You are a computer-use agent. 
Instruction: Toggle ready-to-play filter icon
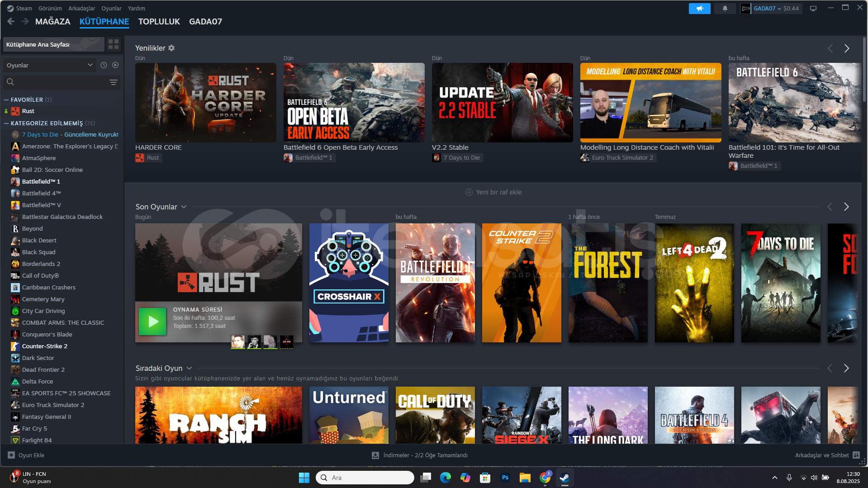(115, 65)
